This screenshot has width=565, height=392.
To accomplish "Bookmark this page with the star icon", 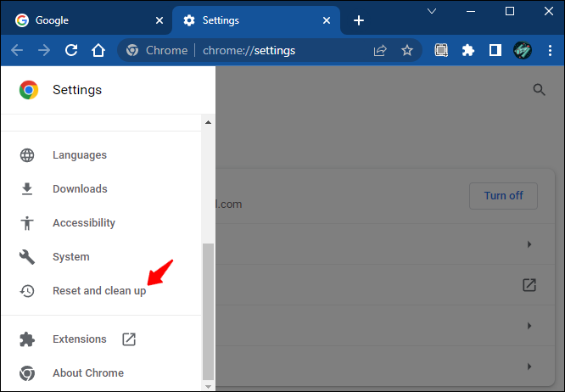I will [x=407, y=50].
